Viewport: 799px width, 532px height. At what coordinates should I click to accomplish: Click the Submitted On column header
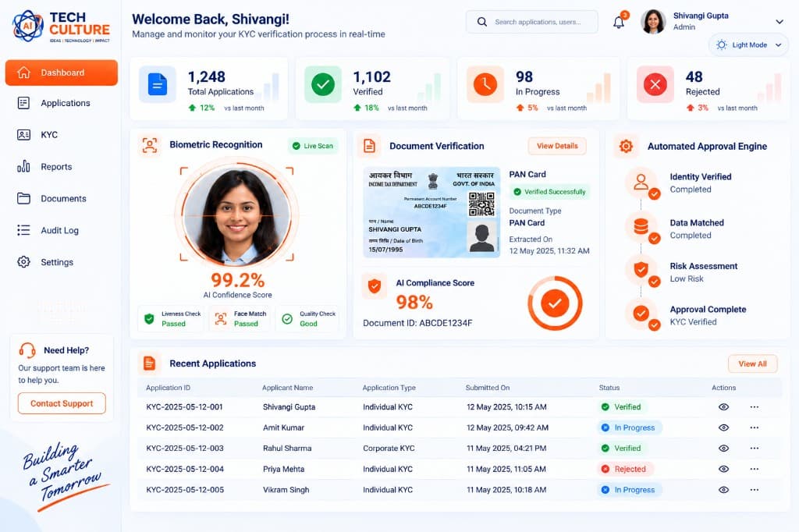pyautogui.click(x=488, y=388)
